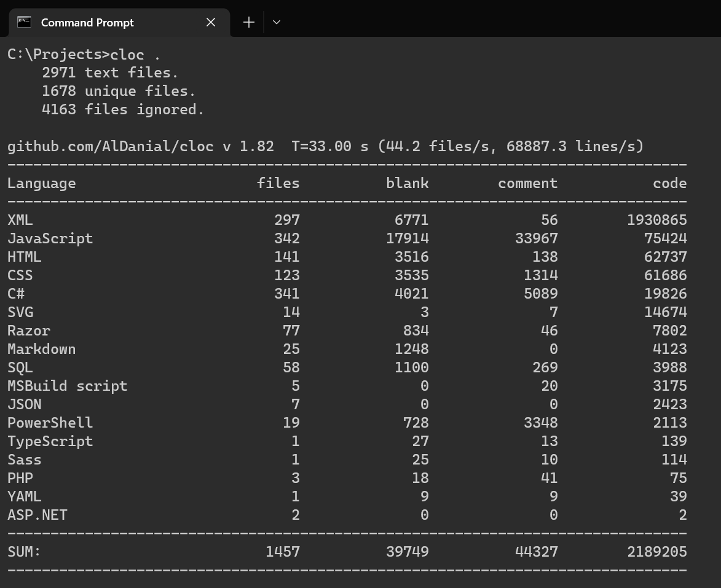Click Razor code count 7802
The width and height of the screenshot is (721, 588).
pos(669,330)
